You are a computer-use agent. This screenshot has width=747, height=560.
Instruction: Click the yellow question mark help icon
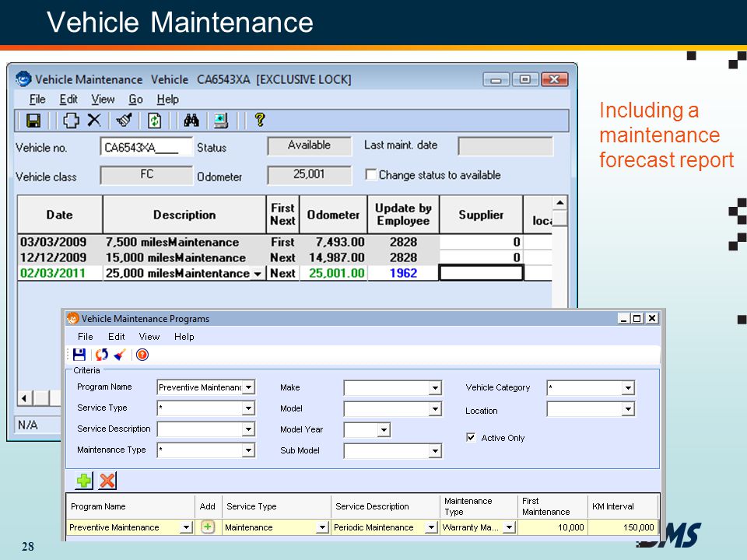(x=260, y=120)
